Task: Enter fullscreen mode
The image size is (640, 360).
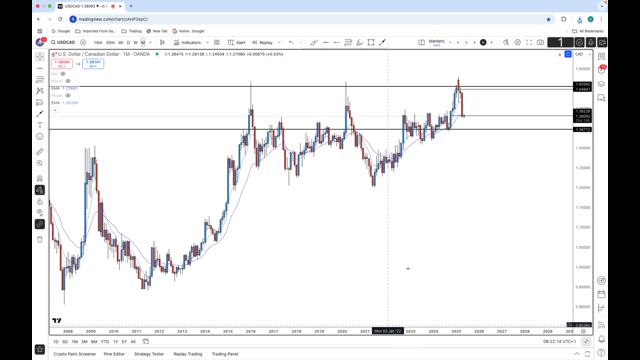Action: 529,42
